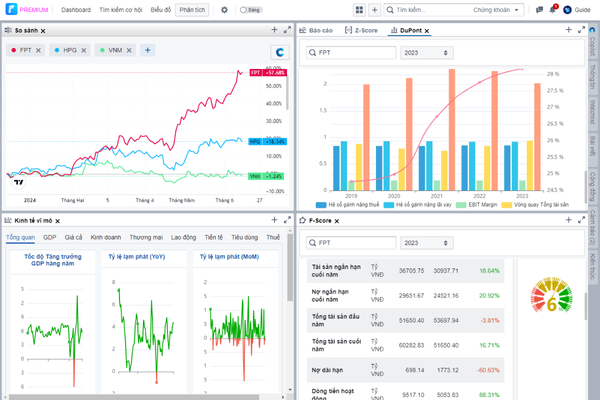The height and width of the screenshot is (400, 600).
Task: Close the F-Score tab
Action: (x=337, y=221)
